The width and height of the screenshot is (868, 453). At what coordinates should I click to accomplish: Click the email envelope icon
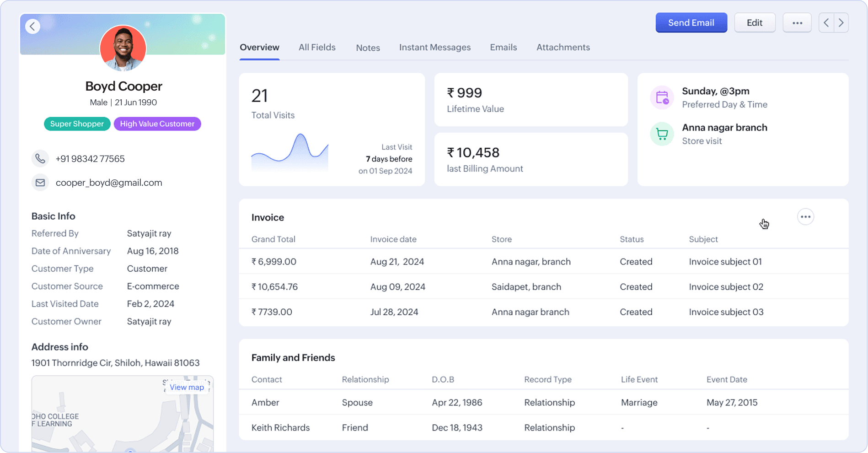pos(40,183)
